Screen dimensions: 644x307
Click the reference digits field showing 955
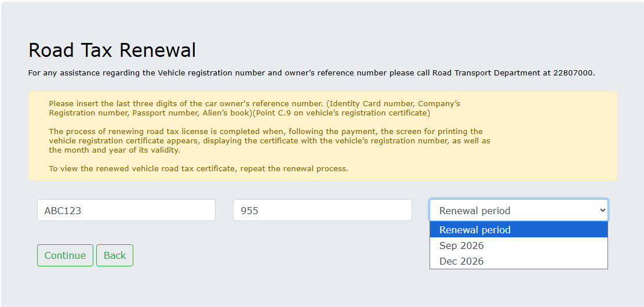click(x=322, y=211)
